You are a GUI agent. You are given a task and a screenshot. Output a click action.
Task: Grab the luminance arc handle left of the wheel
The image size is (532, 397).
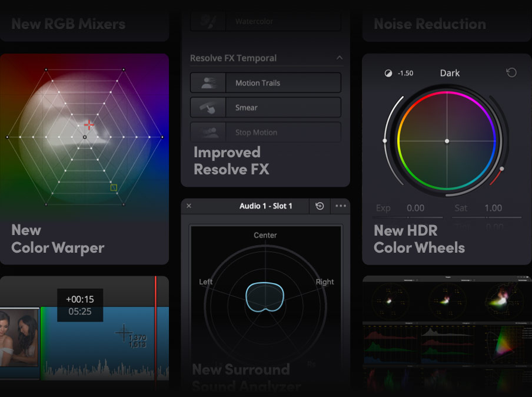385,141
